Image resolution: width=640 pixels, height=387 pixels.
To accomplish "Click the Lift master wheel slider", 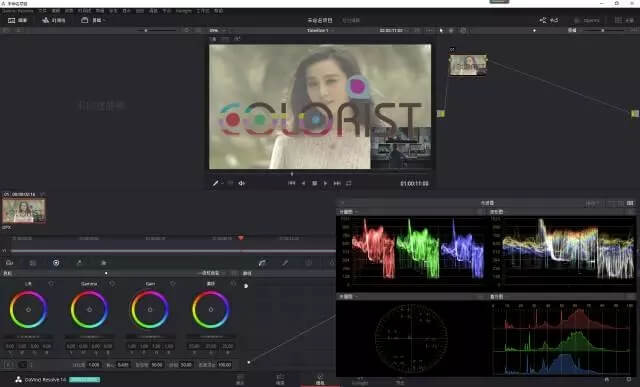I will (28, 337).
